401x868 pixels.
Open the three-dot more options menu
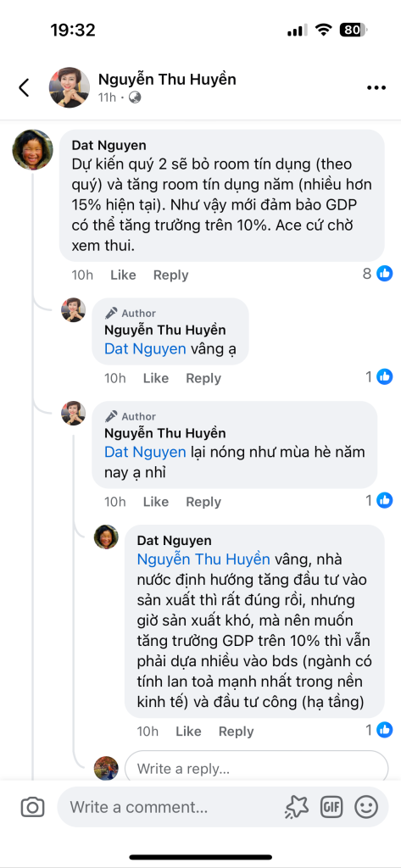(x=376, y=88)
